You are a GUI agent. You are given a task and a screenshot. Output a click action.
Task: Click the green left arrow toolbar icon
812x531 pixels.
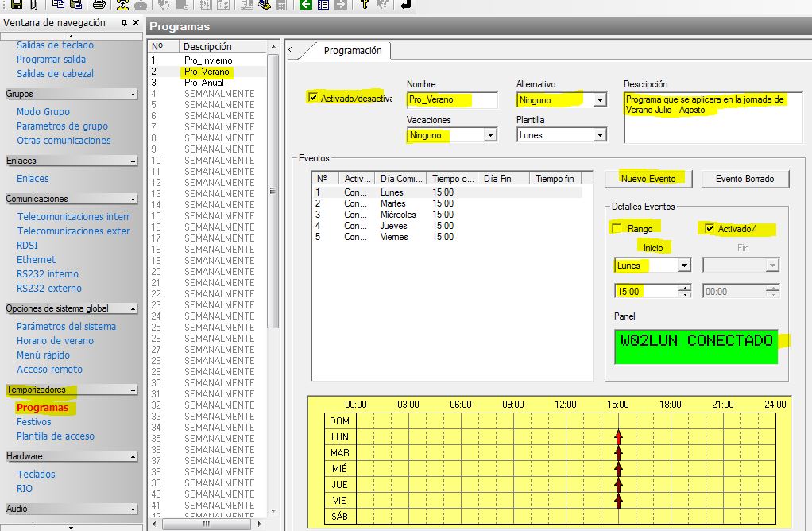point(306,5)
